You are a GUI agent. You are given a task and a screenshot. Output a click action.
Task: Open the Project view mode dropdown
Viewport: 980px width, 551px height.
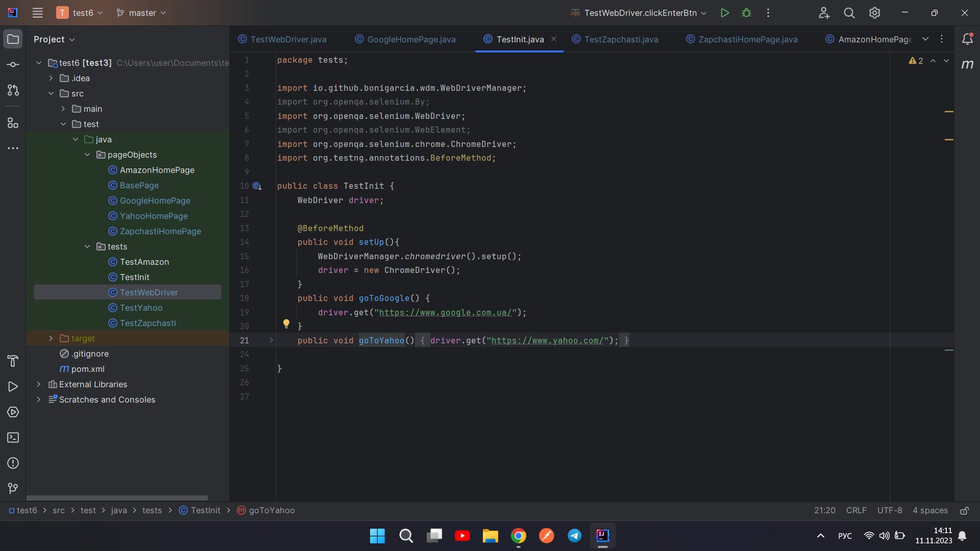point(54,39)
